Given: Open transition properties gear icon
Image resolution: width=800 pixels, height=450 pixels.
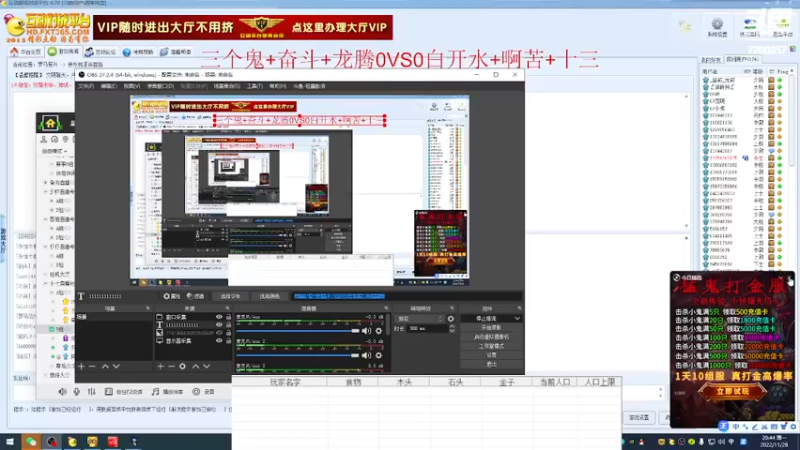Looking at the screenshot, I should coord(451,319).
